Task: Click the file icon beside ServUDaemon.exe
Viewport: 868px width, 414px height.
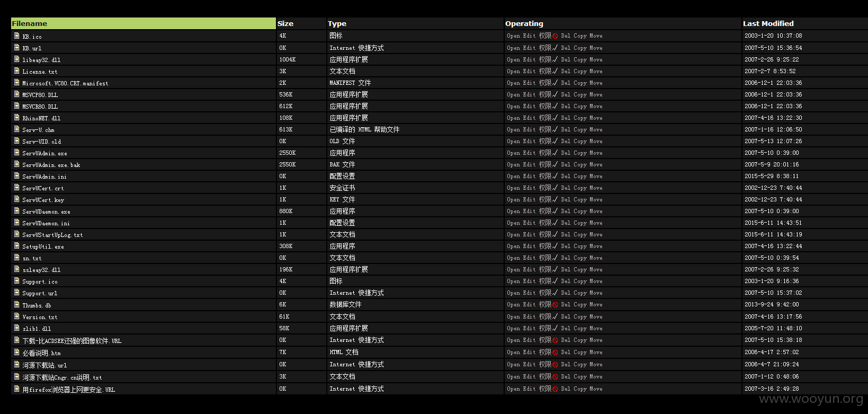Action: pos(17,210)
